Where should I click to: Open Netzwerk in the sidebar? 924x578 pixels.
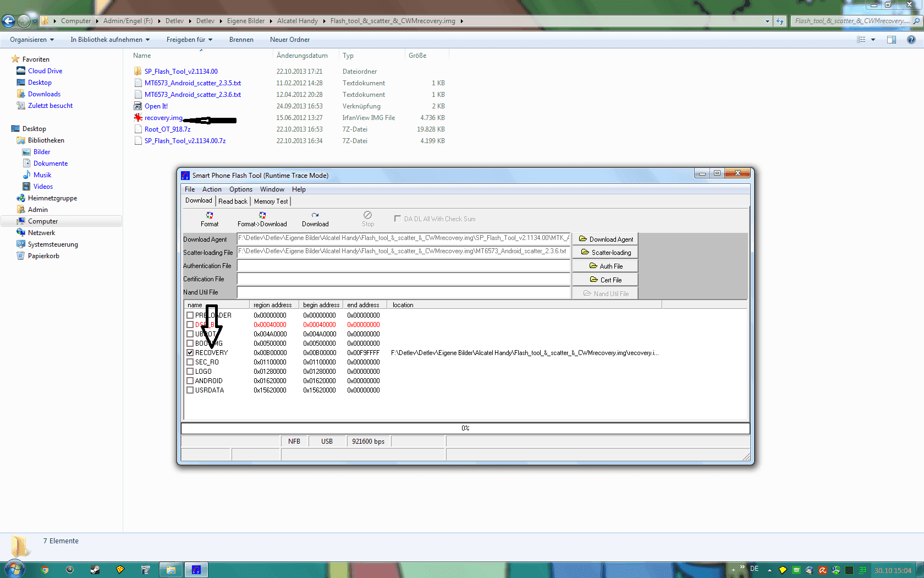[x=41, y=232]
